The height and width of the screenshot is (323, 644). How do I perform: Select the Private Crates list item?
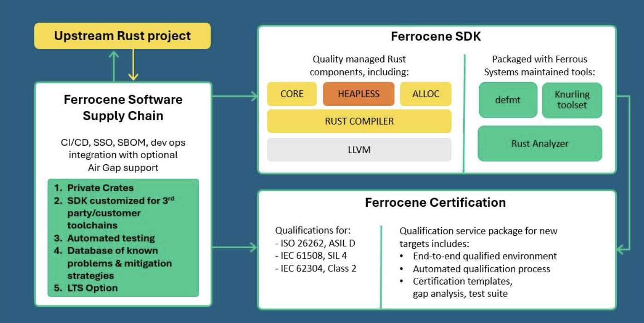point(100,188)
